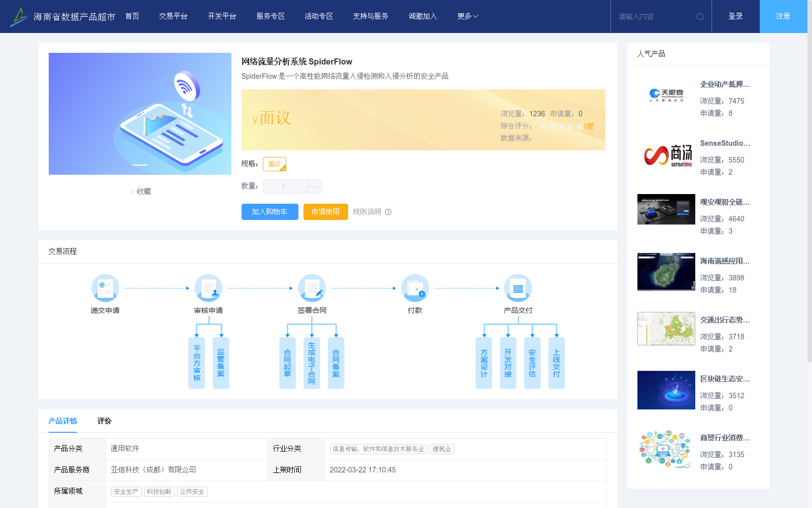Open the 观安观智全链 product thumbnail
The width and height of the screenshot is (812, 508).
(x=666, y=209)
